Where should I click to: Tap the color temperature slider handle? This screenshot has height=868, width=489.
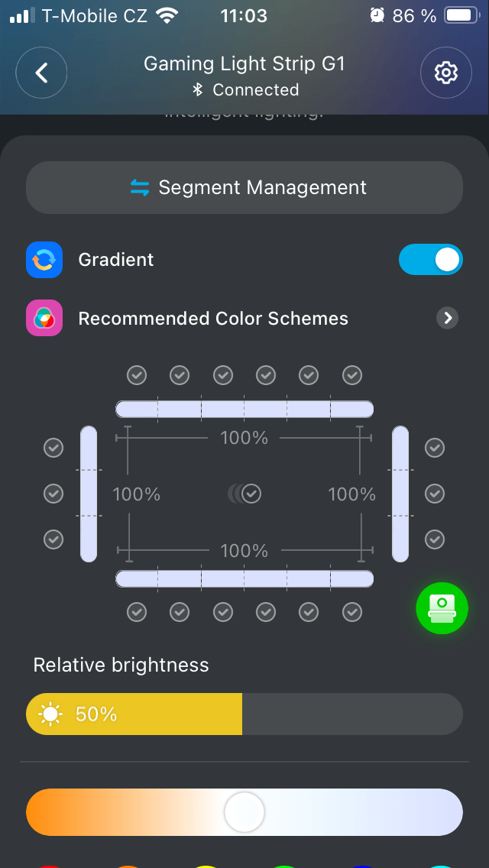(x=244, y=812)
